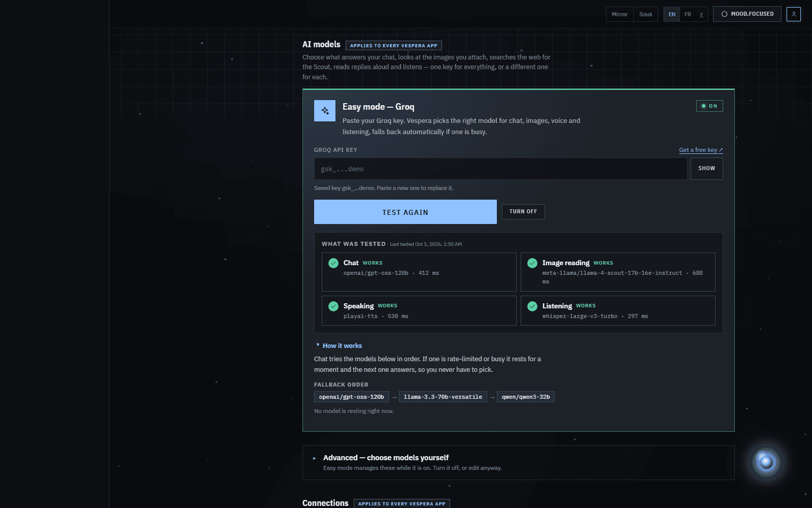Image resolution: width=812 pixels, height=508 pixels.
Task: Open the Get a free key link
Action: pos(701,150)
